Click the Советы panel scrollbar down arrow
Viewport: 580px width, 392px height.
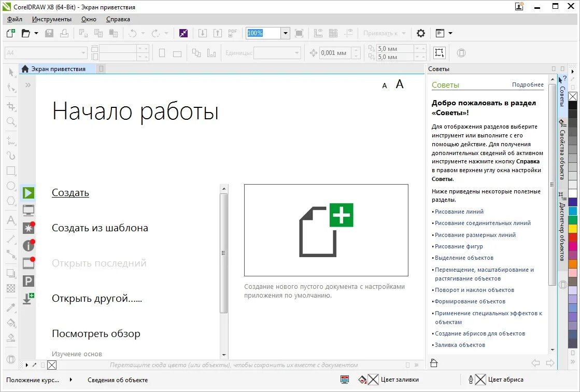click(553, 350)
